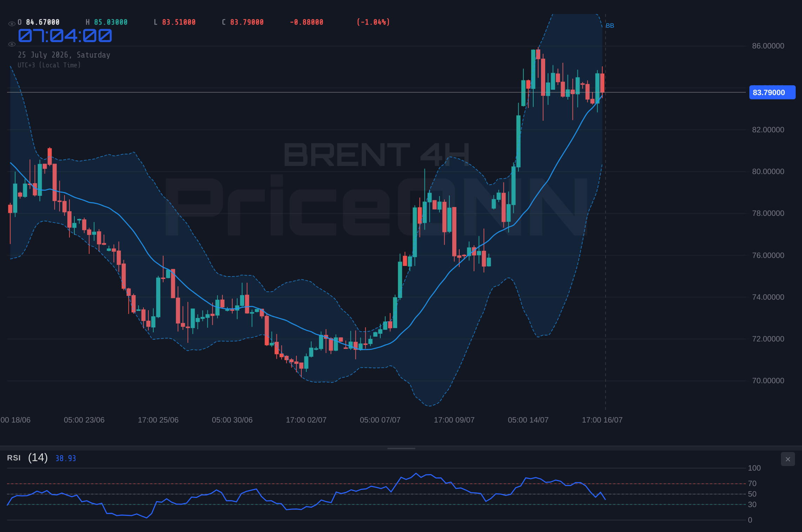Click the close price 83.79000 in header
This screenshot has width=802, height=532.
pyautogui.click(x=247, y=22)
